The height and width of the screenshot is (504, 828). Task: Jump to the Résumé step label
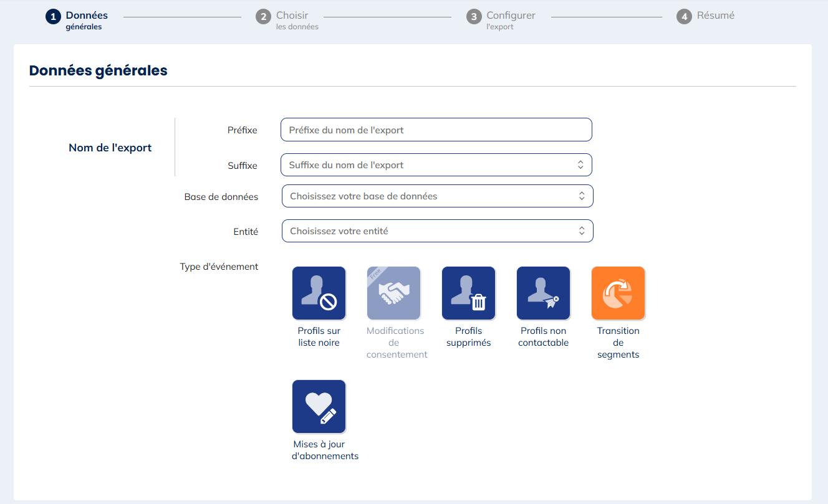(715, 16)
